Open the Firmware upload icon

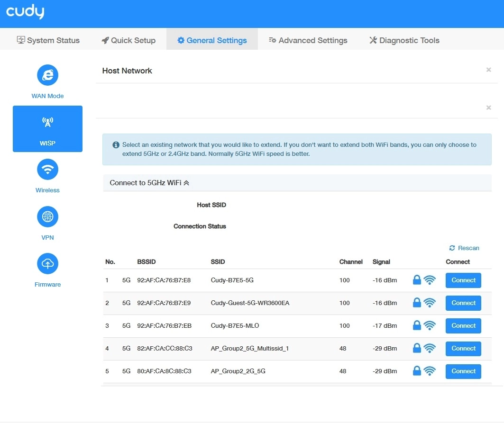point(47,264)
